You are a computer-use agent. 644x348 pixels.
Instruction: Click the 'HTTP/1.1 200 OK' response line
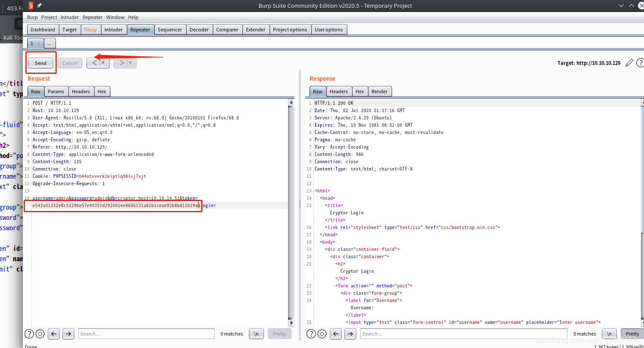[335, 103]
